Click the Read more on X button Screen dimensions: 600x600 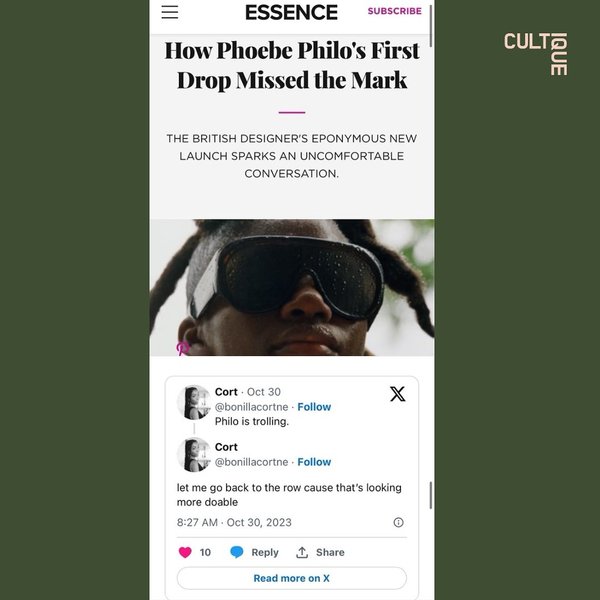(x=292, y=578)
